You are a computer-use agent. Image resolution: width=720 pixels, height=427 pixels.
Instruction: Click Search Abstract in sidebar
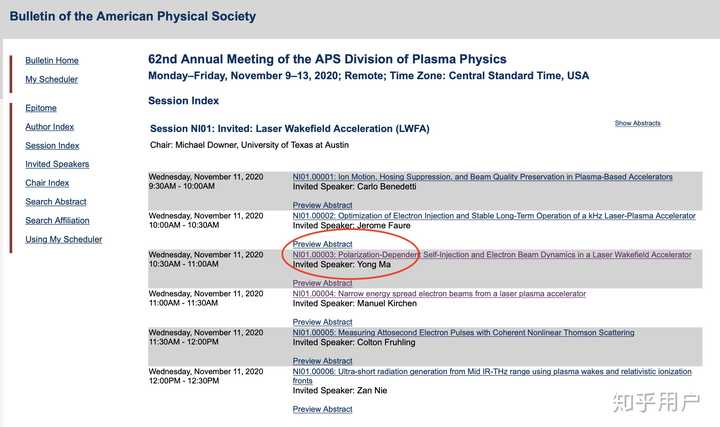tap(56, 202)
